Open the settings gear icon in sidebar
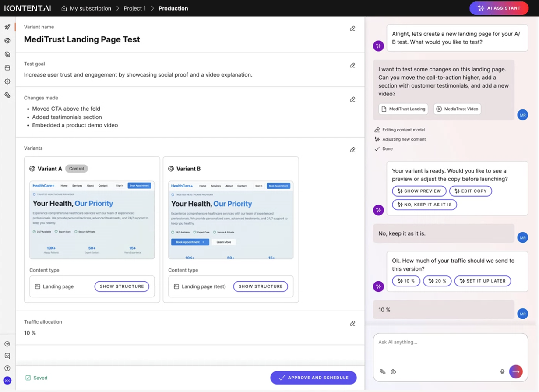This screenshot has height=392, width=539. coord(7,81)
